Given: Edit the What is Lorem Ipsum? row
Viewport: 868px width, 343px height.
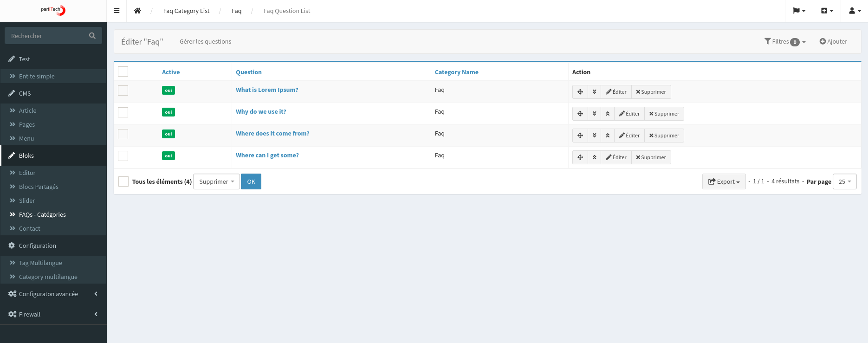Looking at the screenshot, I should pos(616,92).
